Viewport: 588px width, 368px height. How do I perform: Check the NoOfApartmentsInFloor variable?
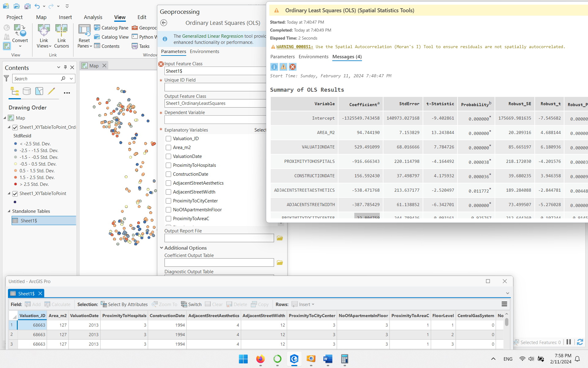168,210
